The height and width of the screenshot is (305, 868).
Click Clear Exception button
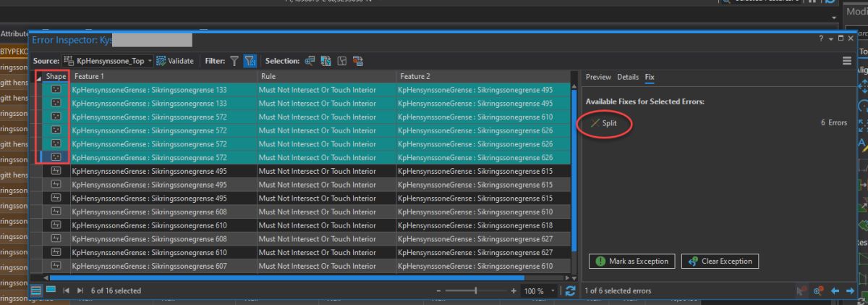click(720, 261)
